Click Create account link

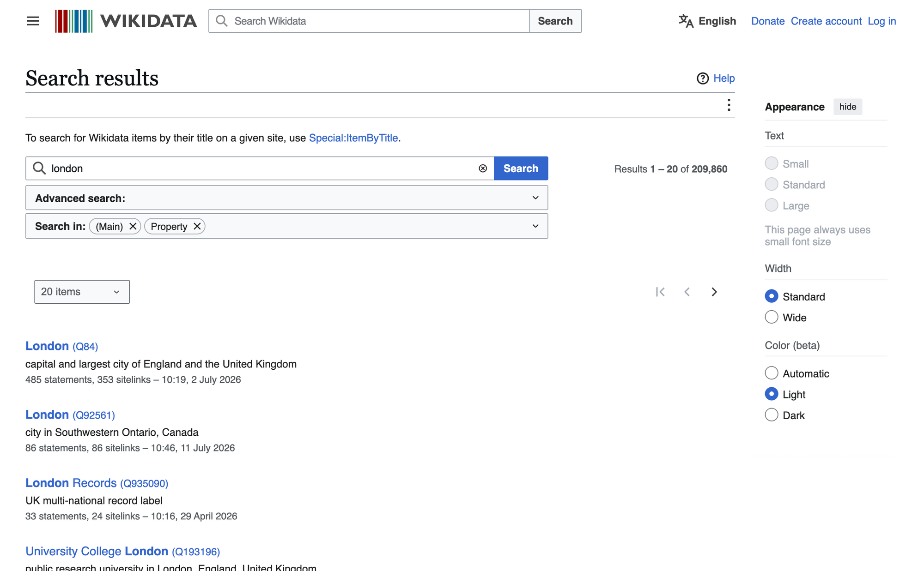pos(826,21)
